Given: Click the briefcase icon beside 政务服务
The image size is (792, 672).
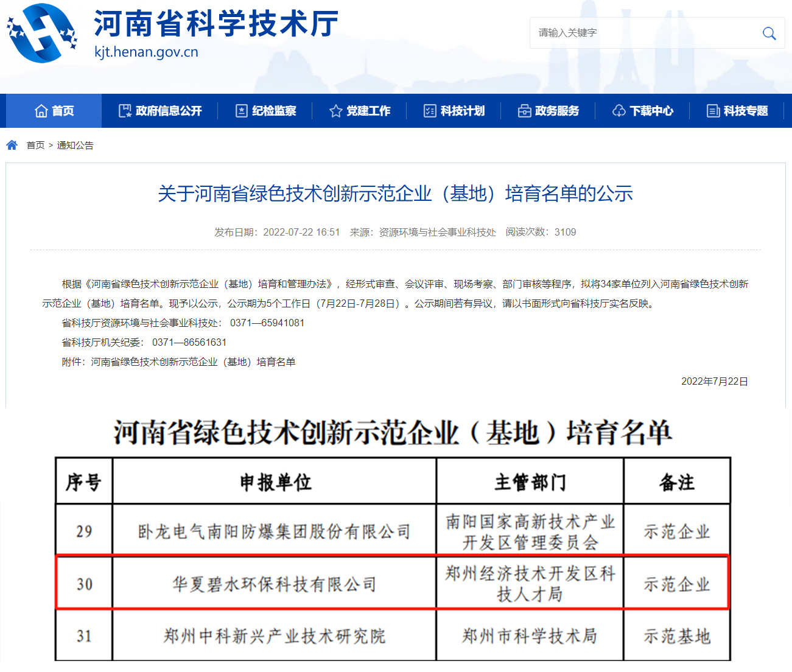Looking at the screenshot, I should (x=524, y=111).
